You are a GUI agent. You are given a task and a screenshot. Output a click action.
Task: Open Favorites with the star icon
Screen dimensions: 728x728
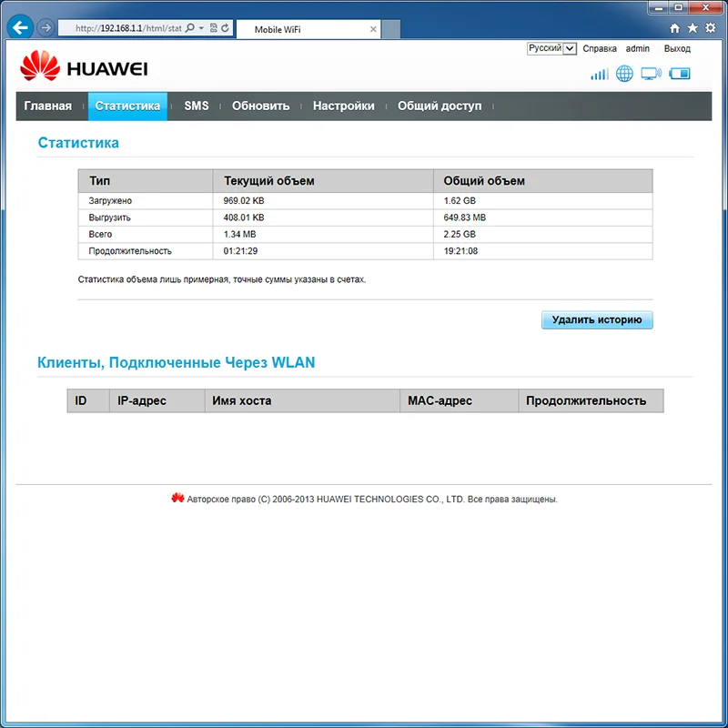693,28
